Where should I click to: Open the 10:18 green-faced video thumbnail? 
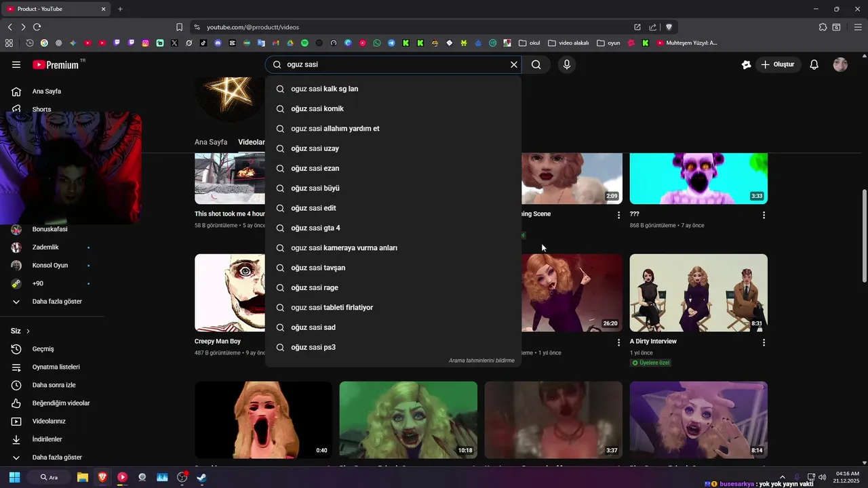(408, 420)
